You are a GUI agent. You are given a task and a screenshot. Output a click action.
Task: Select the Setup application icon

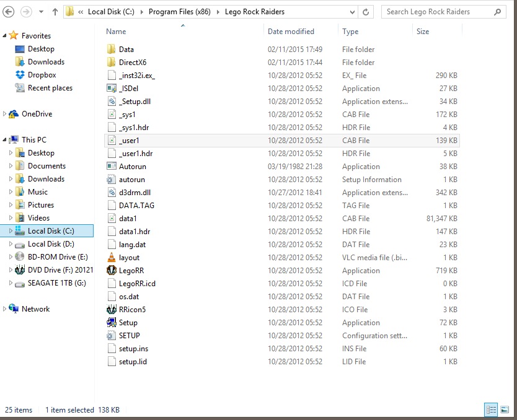[112, 323]
